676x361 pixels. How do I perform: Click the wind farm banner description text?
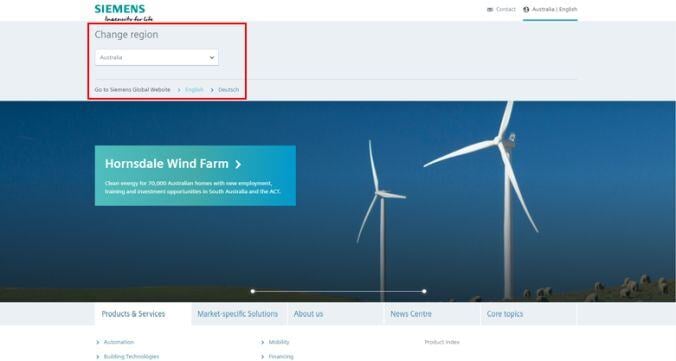pyautogui.click(x=193, y=187)
